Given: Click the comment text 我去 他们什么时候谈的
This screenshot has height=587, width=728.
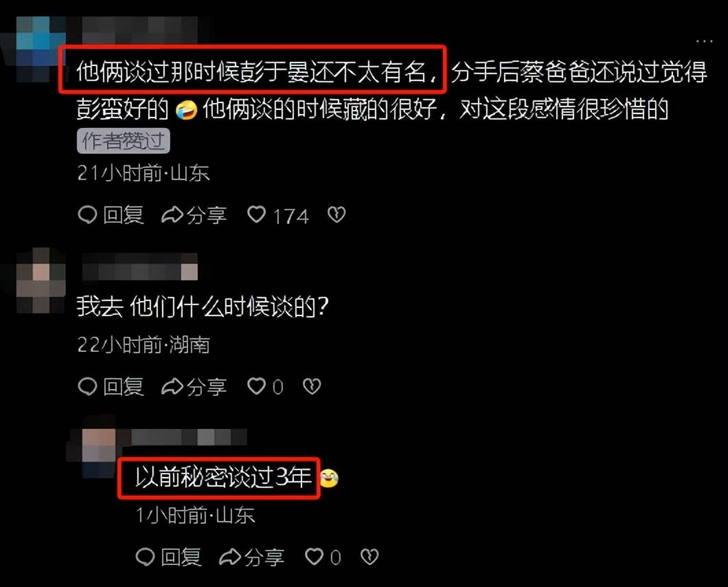Looking at the screenshot, I should 203,307.
